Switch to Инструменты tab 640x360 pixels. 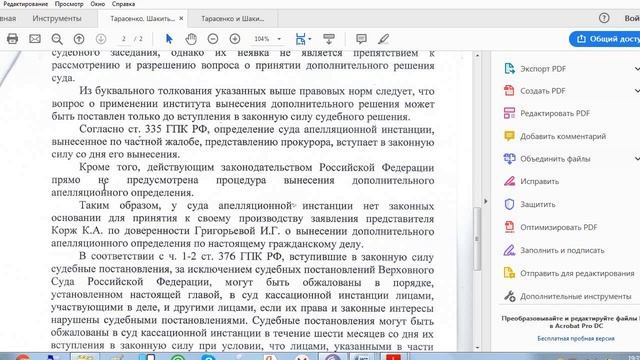click(x=57, y=18)
